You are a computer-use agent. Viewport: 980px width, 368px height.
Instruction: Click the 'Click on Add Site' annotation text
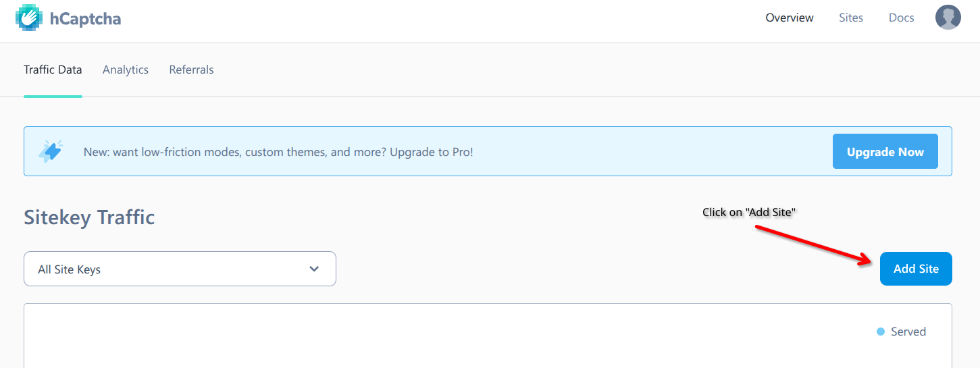pos(749,212)
